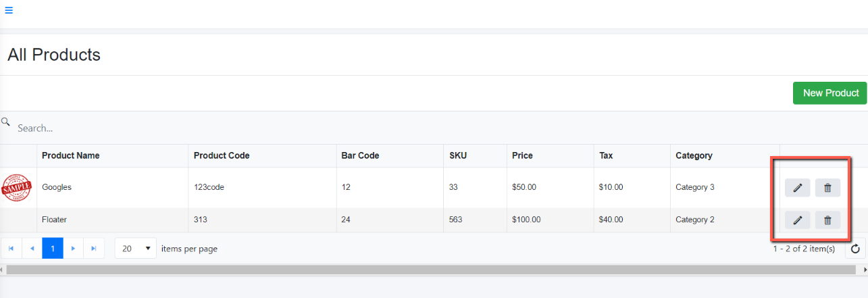Open the SAMPLE stamp thumbnail for Googles
This screenshot has width=868, height=298.
[x=17, y=188]
